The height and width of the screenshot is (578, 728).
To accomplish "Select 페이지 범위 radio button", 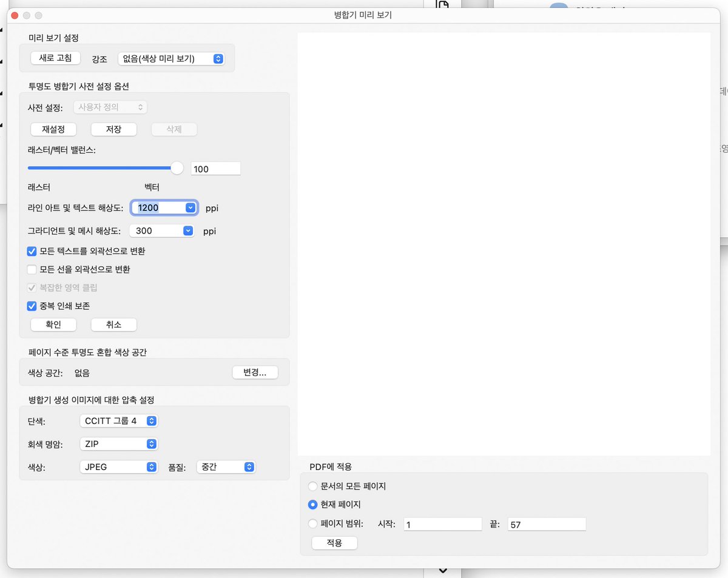I will tap(313, 524).
